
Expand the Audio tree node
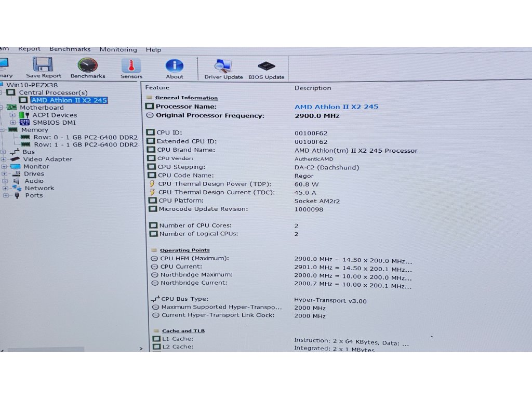(5, 181)
